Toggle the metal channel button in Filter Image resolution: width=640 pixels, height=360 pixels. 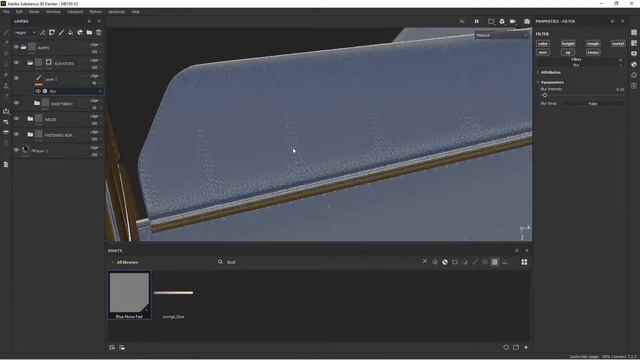pos(618,44)
